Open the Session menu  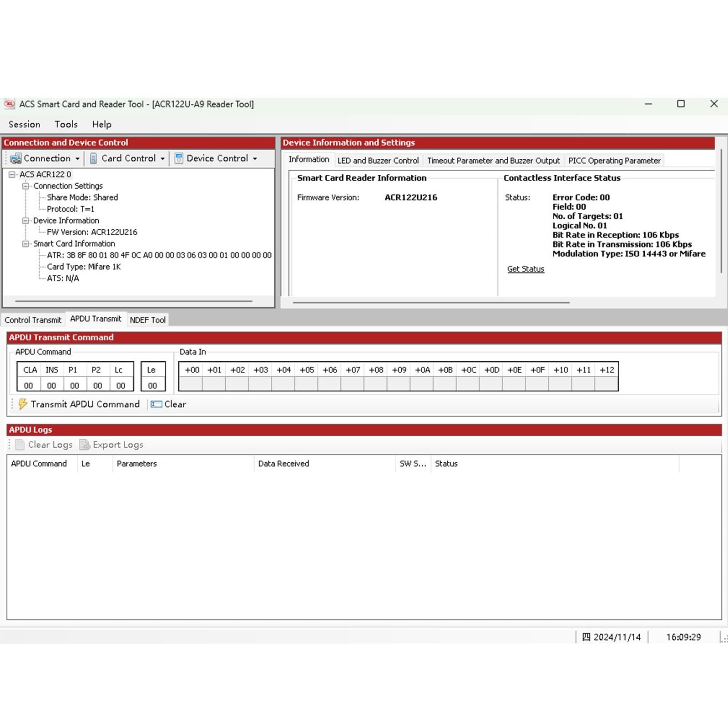[x=25, y=124]
